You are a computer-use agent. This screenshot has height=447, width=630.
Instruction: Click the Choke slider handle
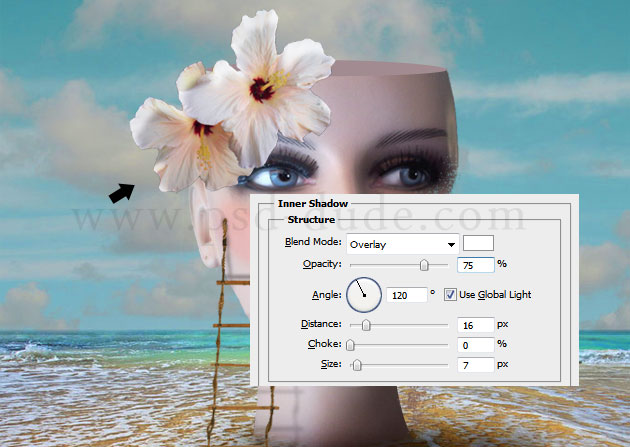click(350, 345)
